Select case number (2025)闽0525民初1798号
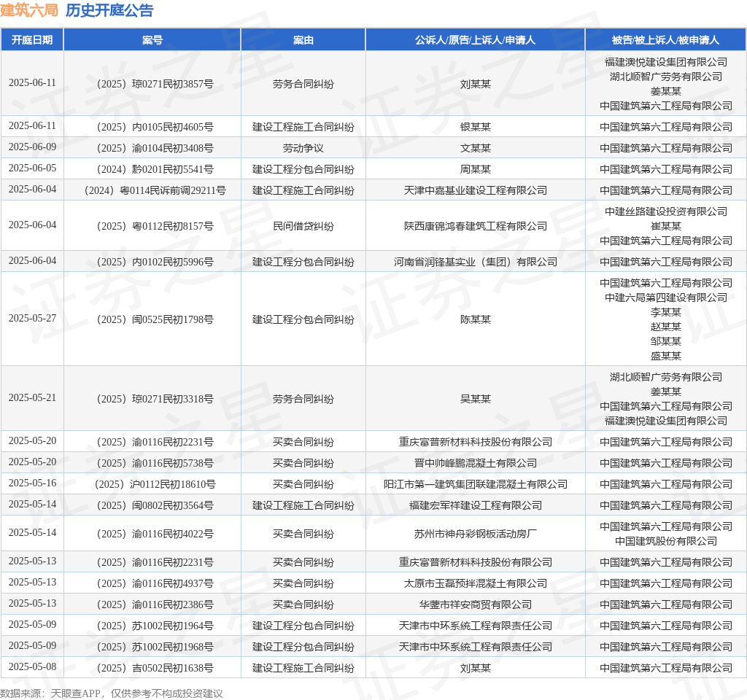Viewport: 747px width, 700px height. click(x=152, y=319)
